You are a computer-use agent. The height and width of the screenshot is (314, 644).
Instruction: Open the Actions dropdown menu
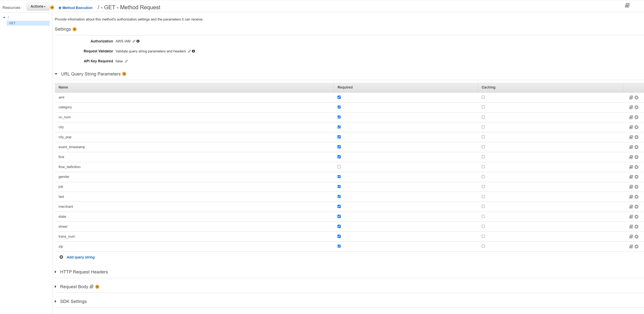[38, 6]
